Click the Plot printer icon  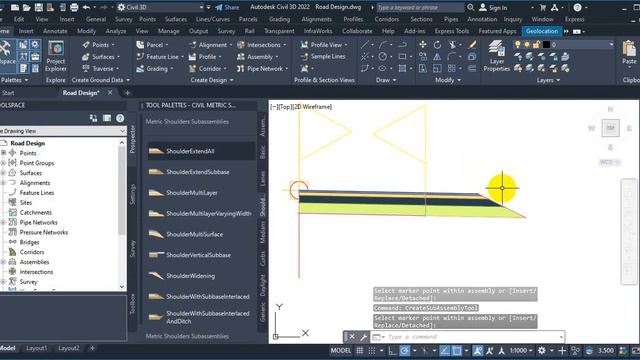point(74,7)
